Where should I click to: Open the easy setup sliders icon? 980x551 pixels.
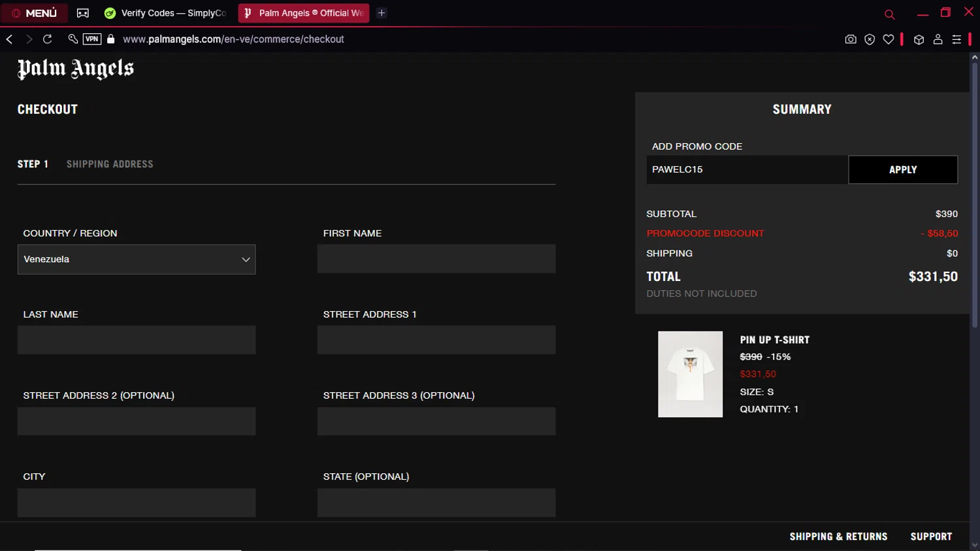tap(956, 39)
